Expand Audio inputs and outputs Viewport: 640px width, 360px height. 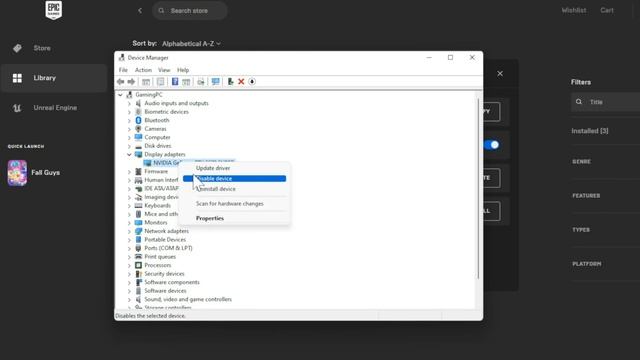click(129, 104)
